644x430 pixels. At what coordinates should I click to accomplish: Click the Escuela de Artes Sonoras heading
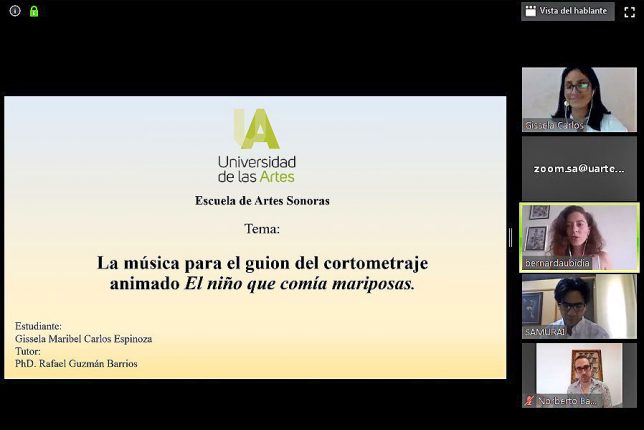262,201
